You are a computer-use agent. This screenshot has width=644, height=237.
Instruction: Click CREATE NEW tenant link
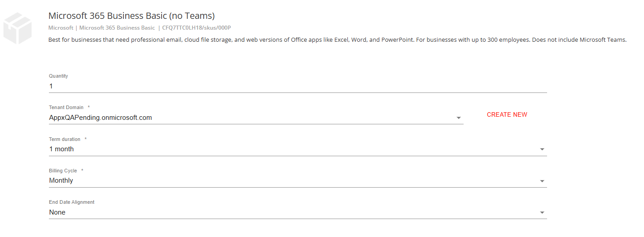(x=507, y=114)
